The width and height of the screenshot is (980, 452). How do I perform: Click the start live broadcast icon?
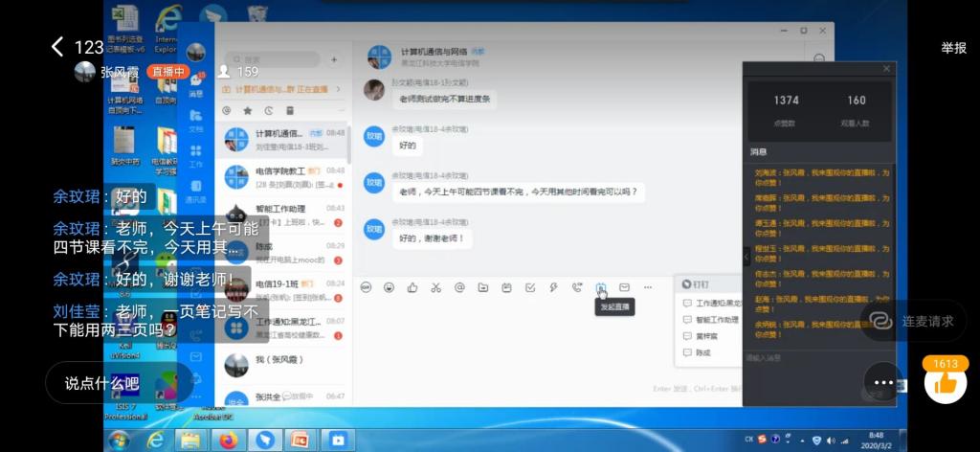coord(600,287)
